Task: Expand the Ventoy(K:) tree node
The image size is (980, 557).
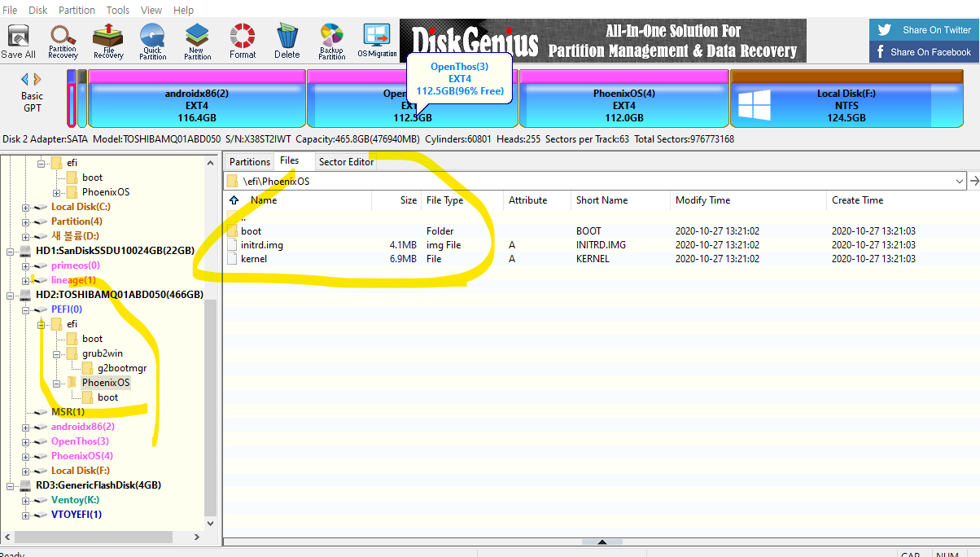Action: point(25,500)
